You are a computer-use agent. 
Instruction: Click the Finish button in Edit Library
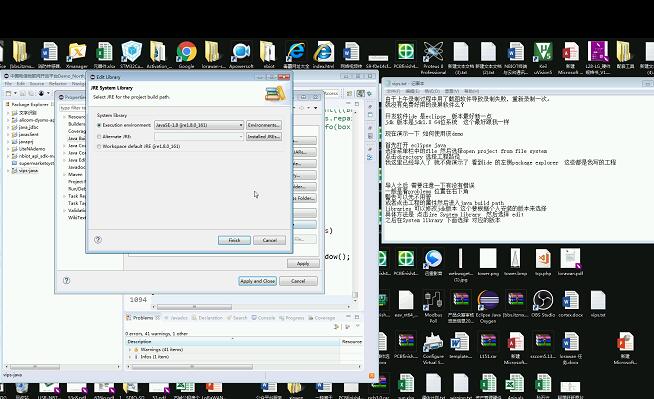coord(234,240)
